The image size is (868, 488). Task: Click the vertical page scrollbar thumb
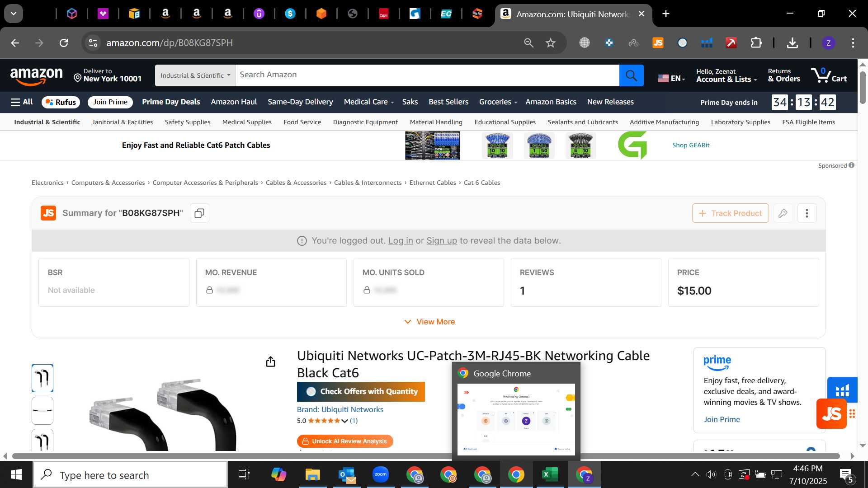coord(863,87)
